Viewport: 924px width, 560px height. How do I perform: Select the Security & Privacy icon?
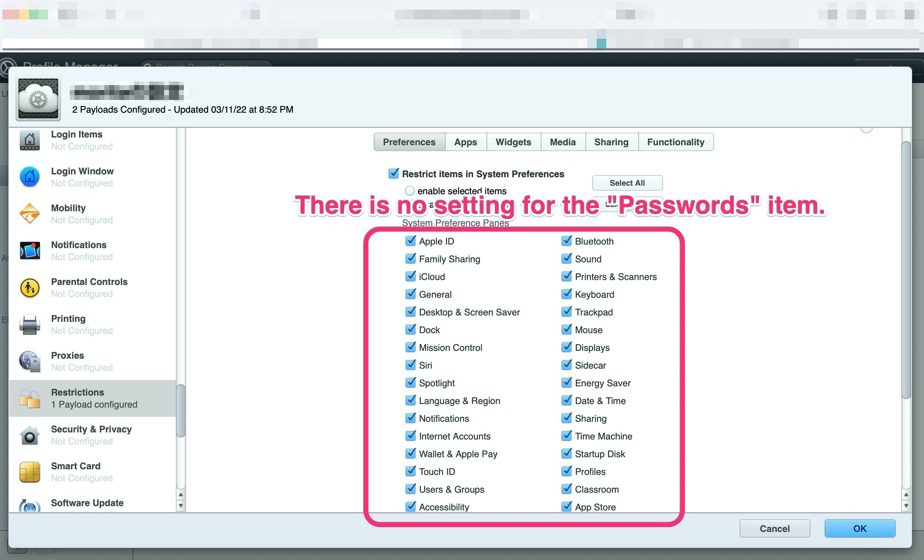(x=30, y=435)
